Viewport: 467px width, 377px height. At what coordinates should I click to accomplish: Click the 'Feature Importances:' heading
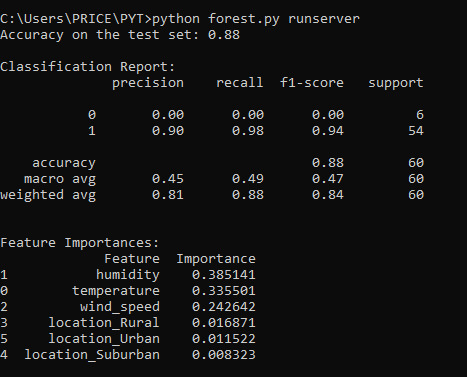coord(80,243)
